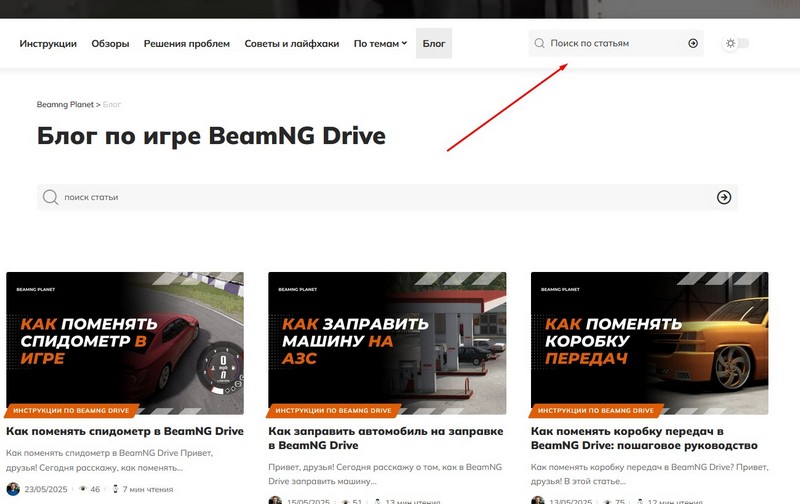Screen dimensions: 800x504
Task: Click watch icon beside 7 мин чтения
Action: [115, 489]
